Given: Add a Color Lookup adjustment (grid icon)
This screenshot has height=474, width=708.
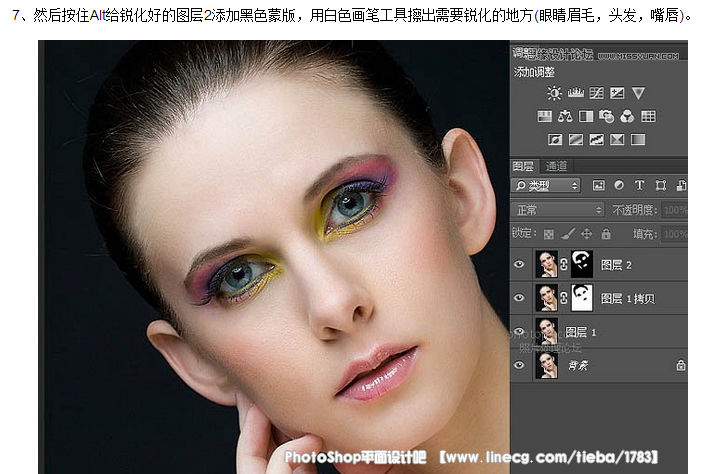Looking at the screenshot, I should tap(648, 116).
